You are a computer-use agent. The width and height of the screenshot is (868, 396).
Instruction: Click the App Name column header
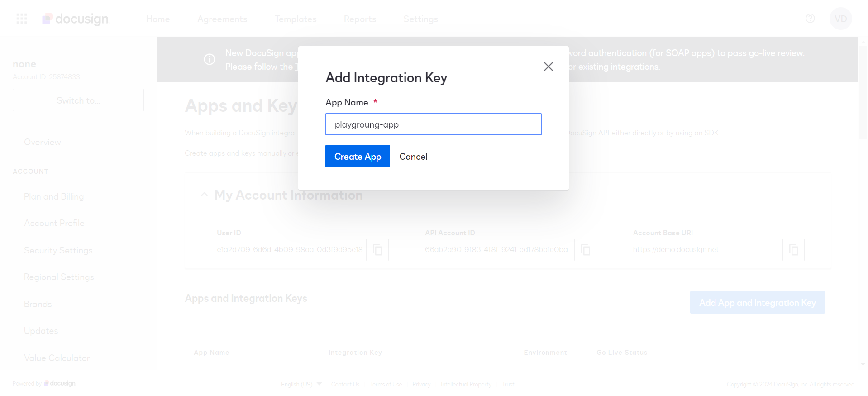click(211, 353)
